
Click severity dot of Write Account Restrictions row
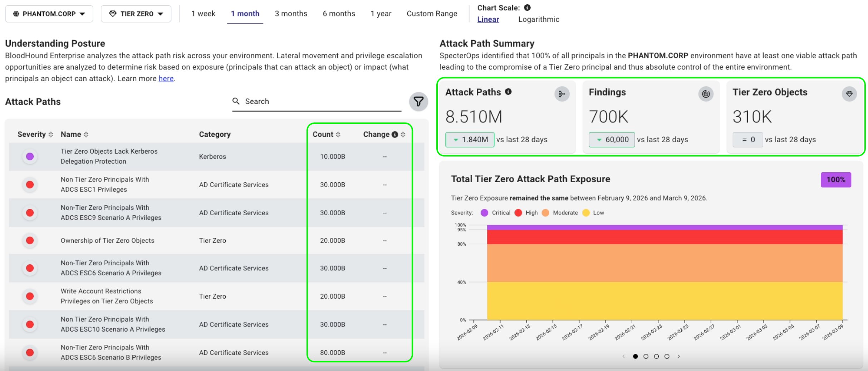[x=30, y=296]
